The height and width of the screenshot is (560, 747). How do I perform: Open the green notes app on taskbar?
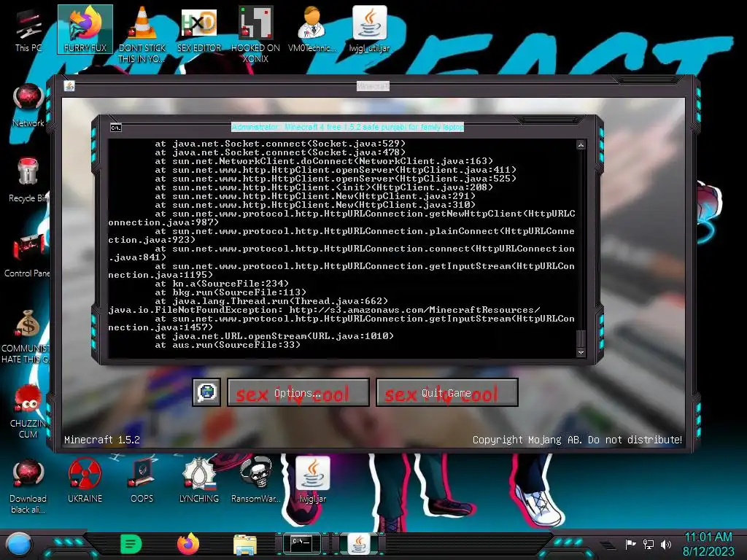click(131, 544)
